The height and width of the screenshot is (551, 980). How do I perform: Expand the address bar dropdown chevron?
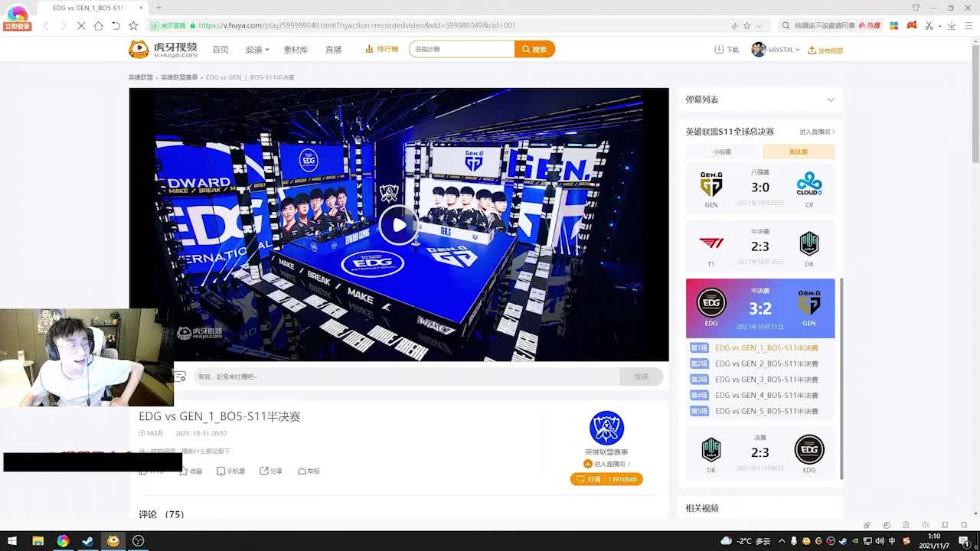pyautogui.click(x=761, y=25)
